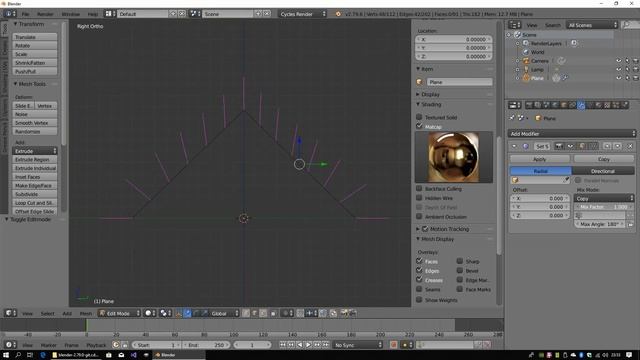640x360 pixels.
Task: Open the Add Modifier dropdown
Action: (x=572, y=133)
